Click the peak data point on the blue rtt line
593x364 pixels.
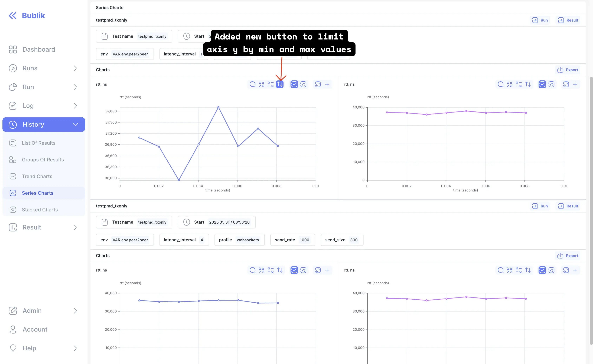[218, 107]
